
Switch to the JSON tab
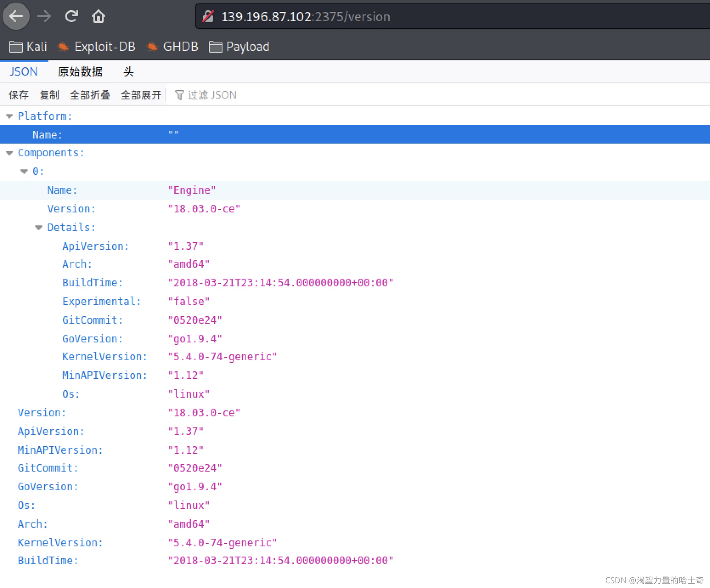(x=24, y=71)
